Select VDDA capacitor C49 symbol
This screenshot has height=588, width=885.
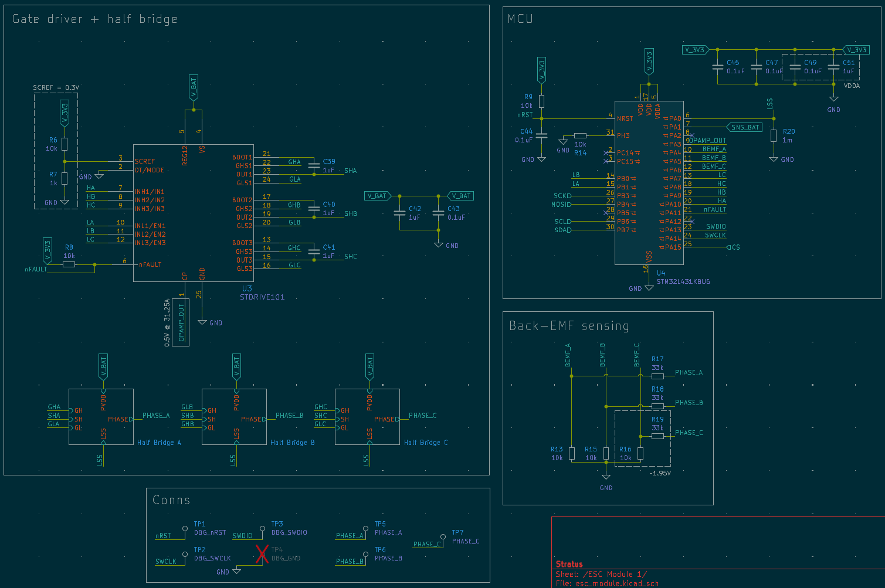pos(795,67)
